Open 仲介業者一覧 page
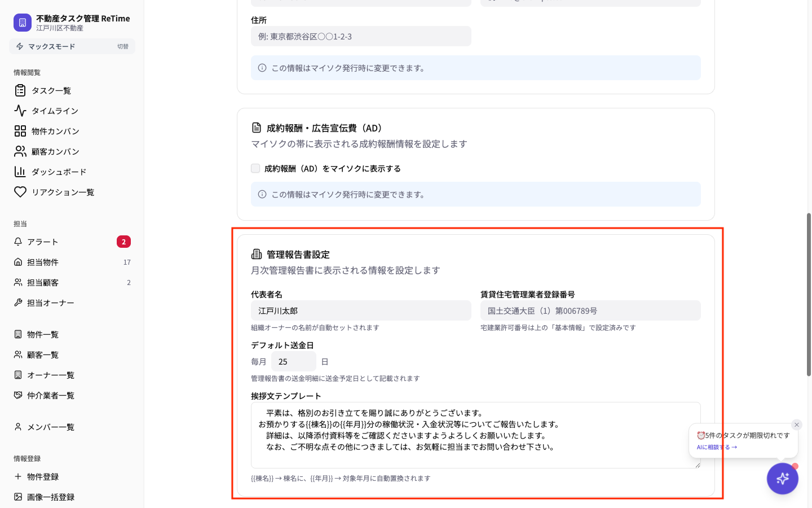812x508 pixels. coord(72,395)
